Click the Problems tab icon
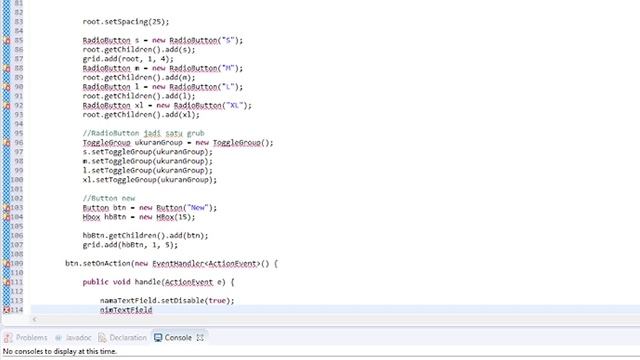Viewport: 640px width, 360px height. [x=8, y=338]
